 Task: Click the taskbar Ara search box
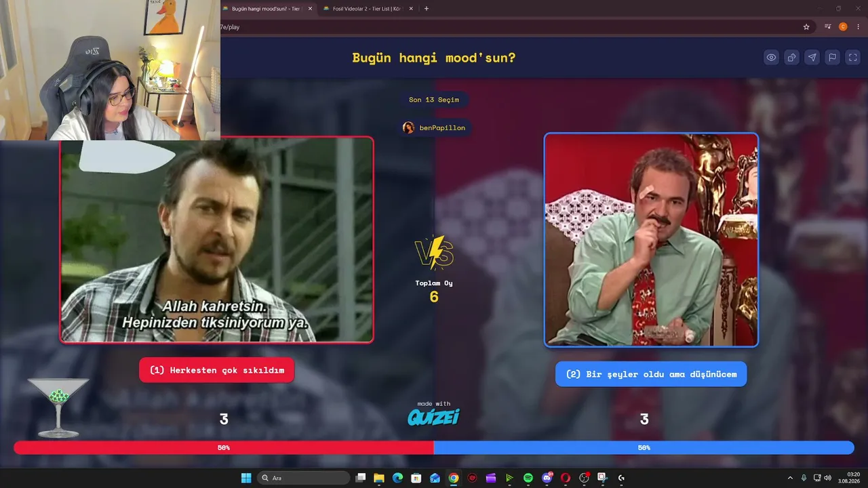pos(304,478)
